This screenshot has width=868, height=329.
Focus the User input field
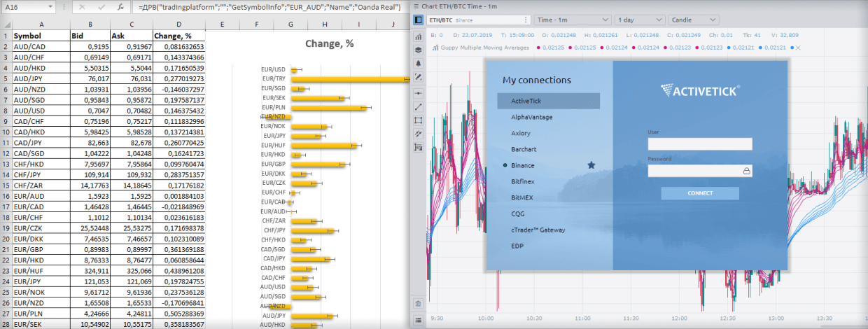tap(700, 143)
